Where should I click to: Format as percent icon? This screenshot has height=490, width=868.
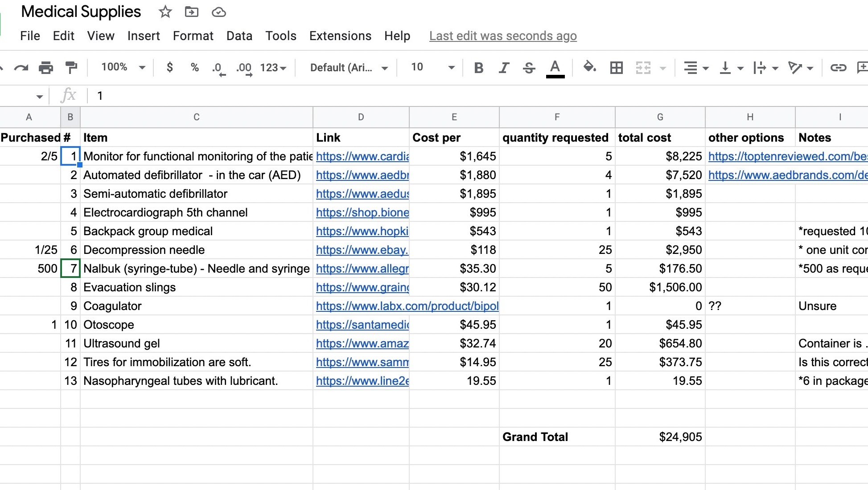(x=194, y=67)
